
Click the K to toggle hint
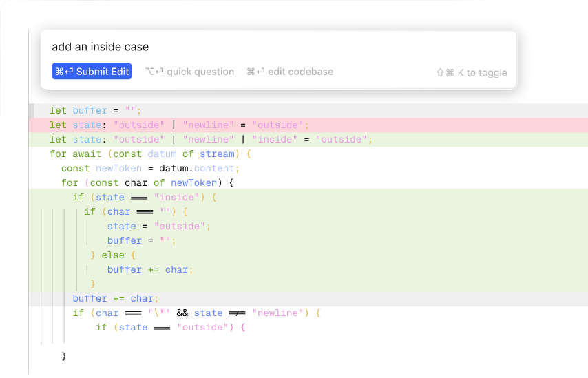pyautogui.click(x=471, y=72)
